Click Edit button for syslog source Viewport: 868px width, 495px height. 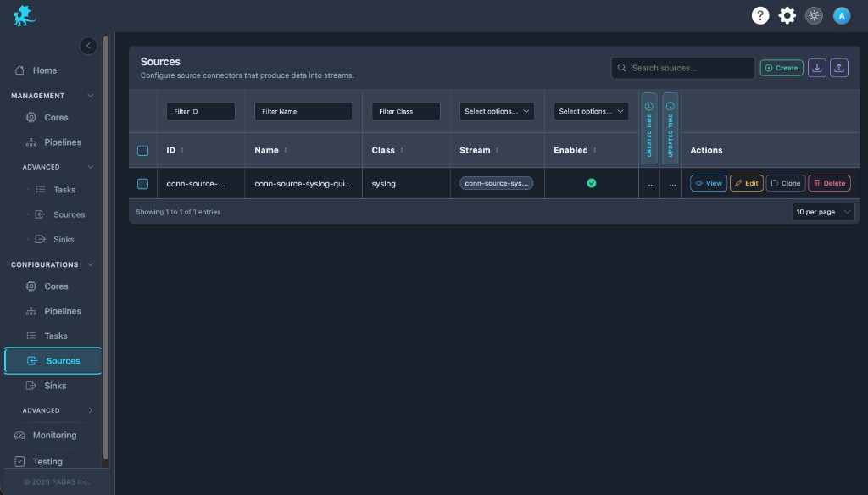tap(746, 183)
